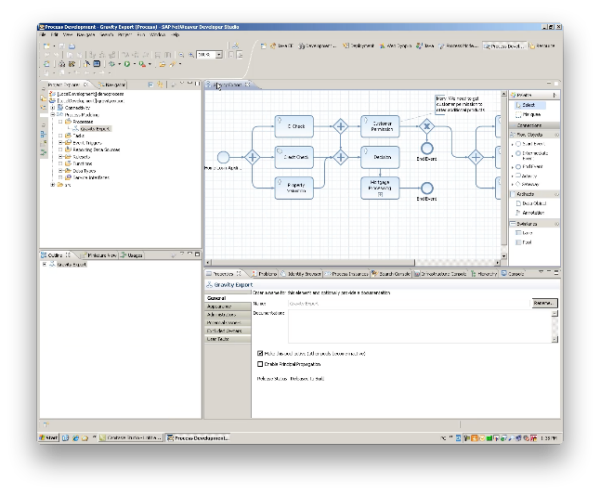600x495 pixels.
Task: Choose Intermediate Event in the palette
Action: [x=532, y=155]
